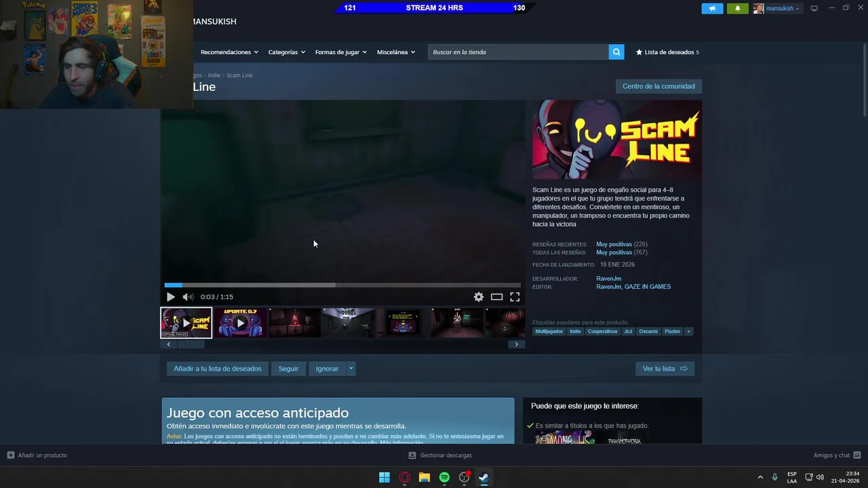Click the star icon beside Lista de deseados

[639, 52]
